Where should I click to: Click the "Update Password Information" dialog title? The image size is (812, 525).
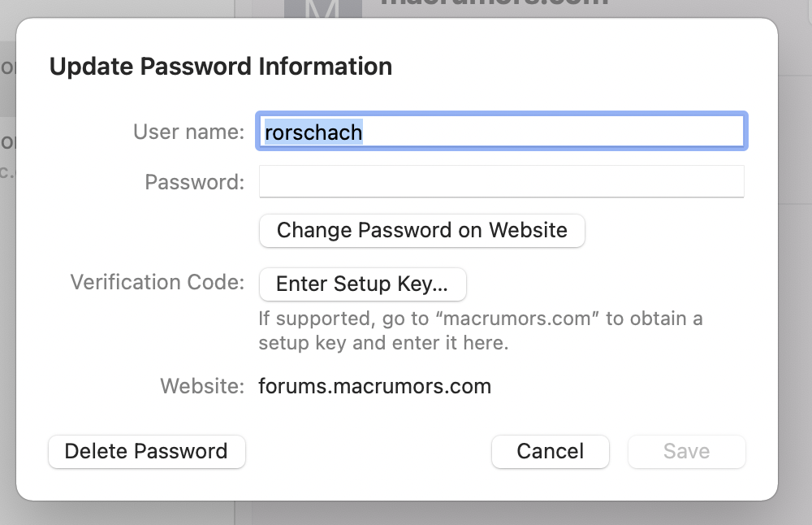pos(220,66)
